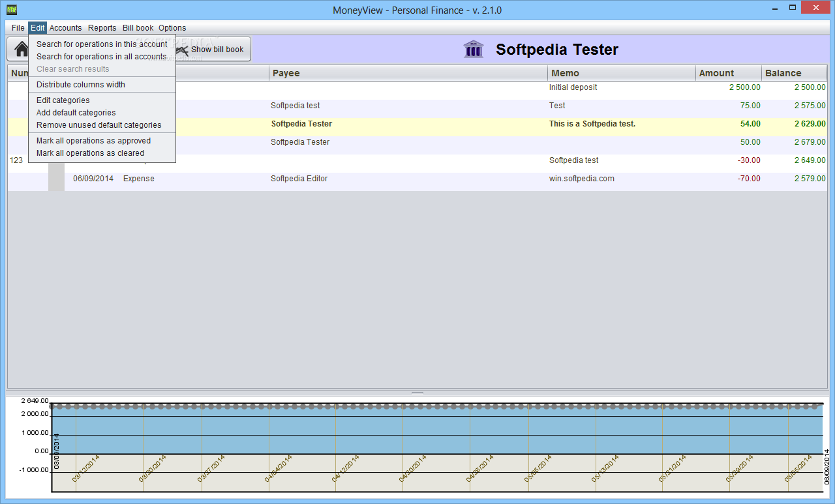Sort by the Balance column header

(x=795, y=73)
